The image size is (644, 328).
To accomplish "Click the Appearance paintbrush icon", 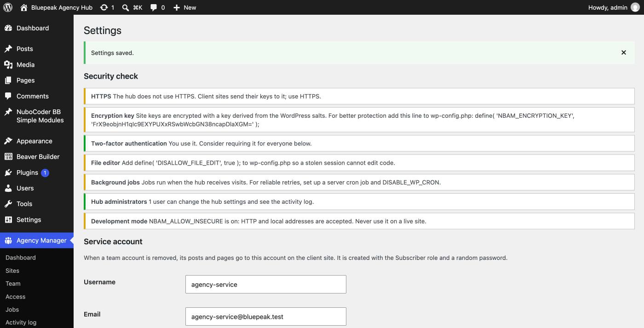I will 8,141.
